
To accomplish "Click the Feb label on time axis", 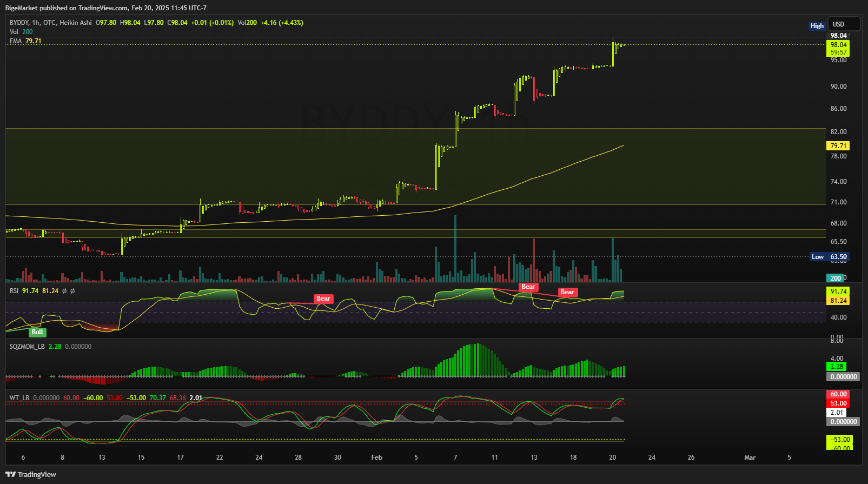I will click(377, 458).
